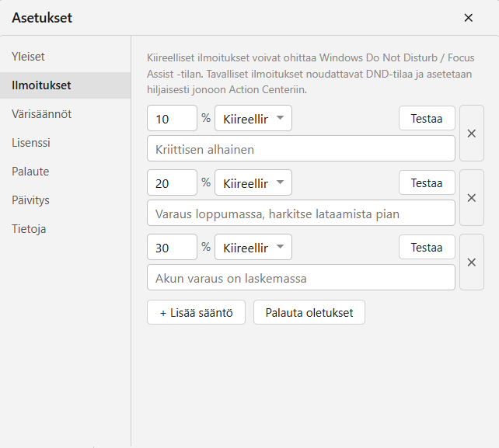Open priority dropdown for the 30% rule
This screenshot has width=499, height=448.
click(x=253, y=247)
